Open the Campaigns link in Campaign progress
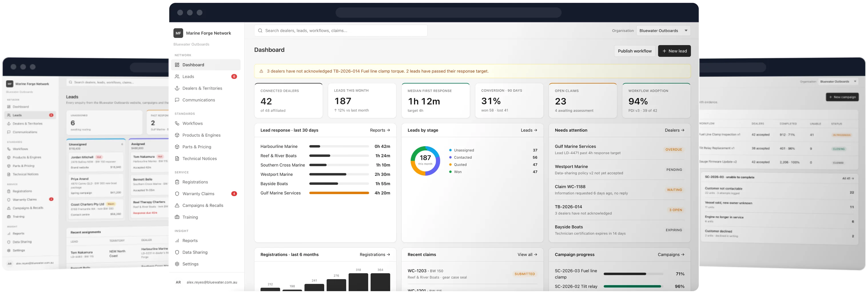 [x=671, y=255]
